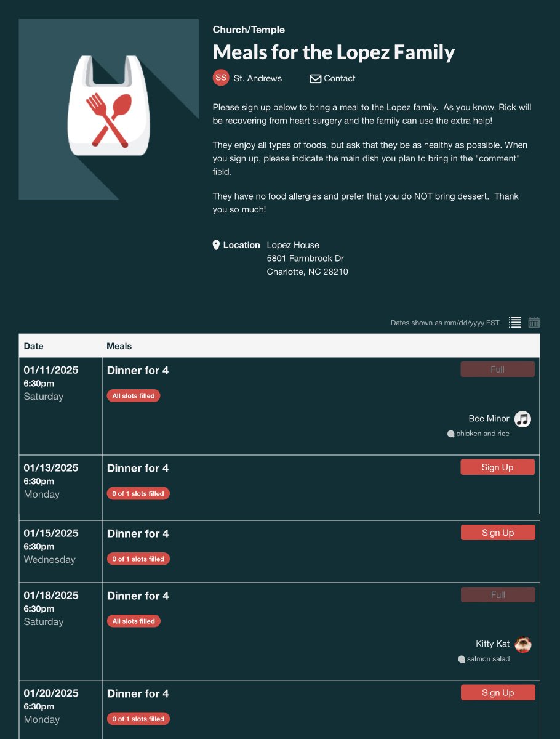Sign up for the 01/15/2025 dinner
560x739 pixels.
[x=498, y=533]
